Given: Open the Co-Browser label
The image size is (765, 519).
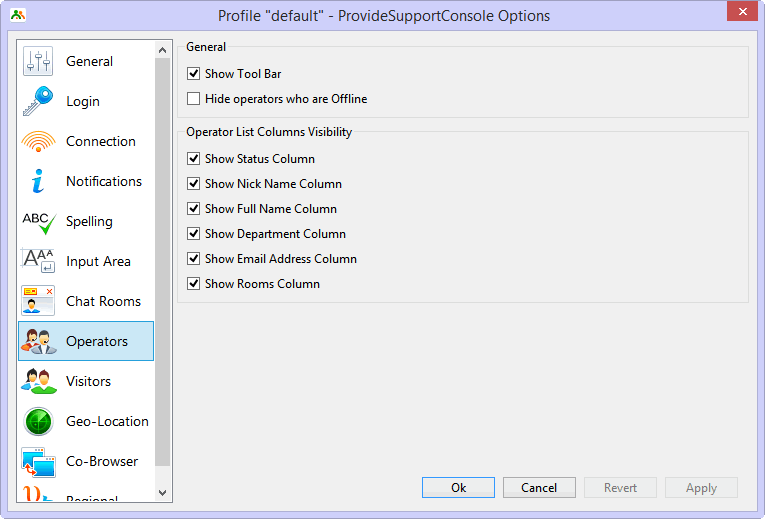Looking at the screenshot, I should [x=102, y=461].
